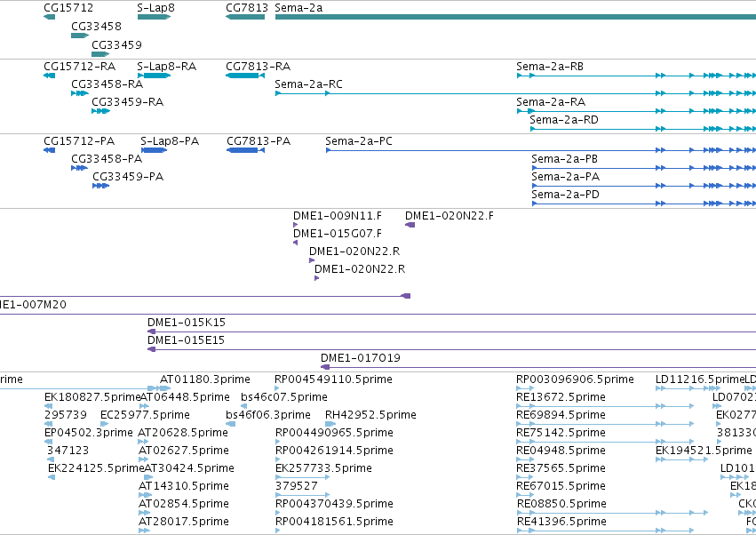Click EST RP004549110.5prime
The width and height of the screenshot is (756, 535).
[333, 379]
